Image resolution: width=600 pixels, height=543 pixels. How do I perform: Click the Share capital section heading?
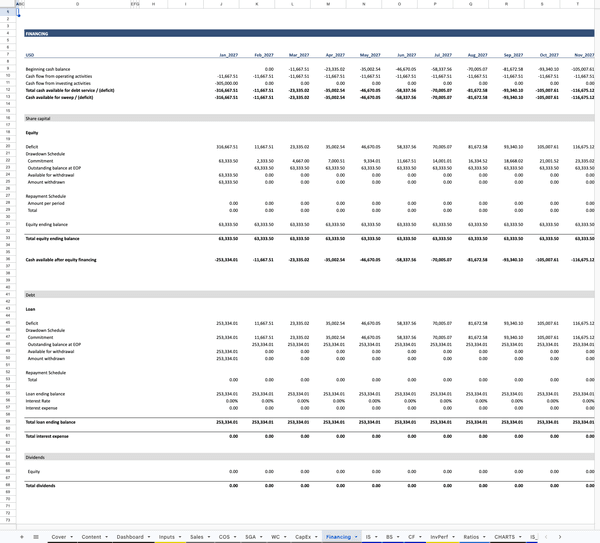point(38,118)
